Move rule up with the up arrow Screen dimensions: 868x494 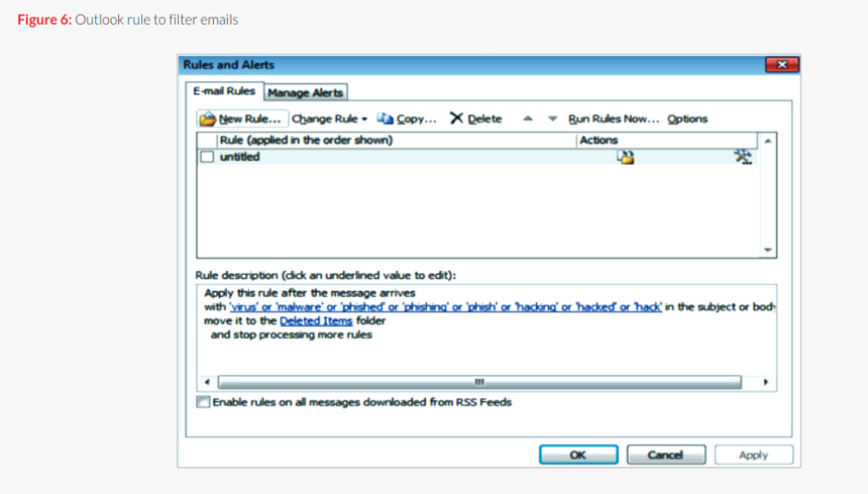pyautogui.click(x=529, y=118)
